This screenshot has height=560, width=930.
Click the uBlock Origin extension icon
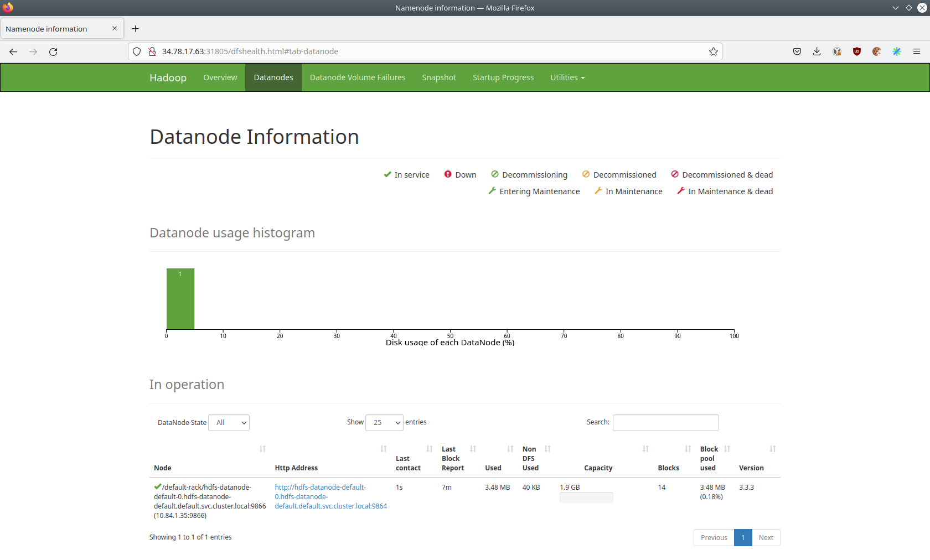[856, 51]
